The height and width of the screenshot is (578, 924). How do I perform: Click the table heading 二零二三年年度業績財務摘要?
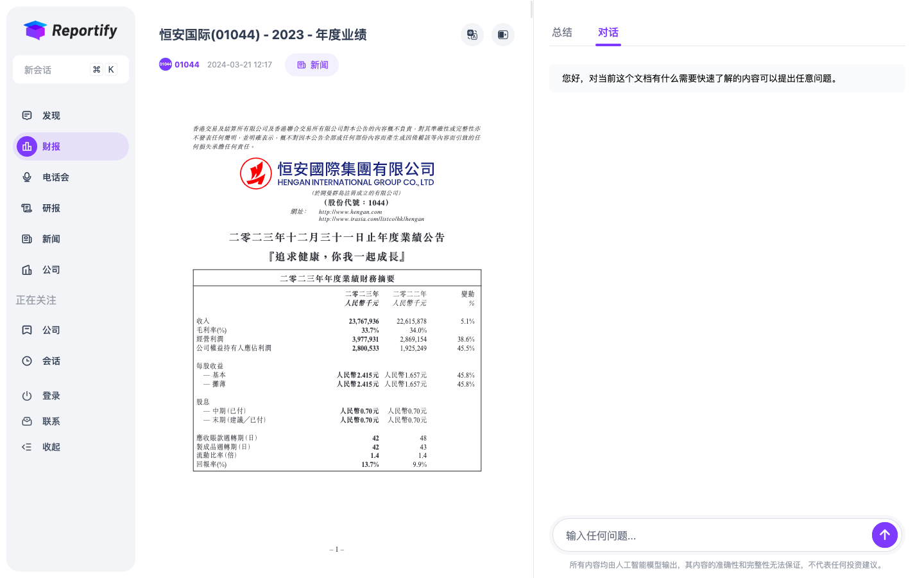tap(337, 279)
